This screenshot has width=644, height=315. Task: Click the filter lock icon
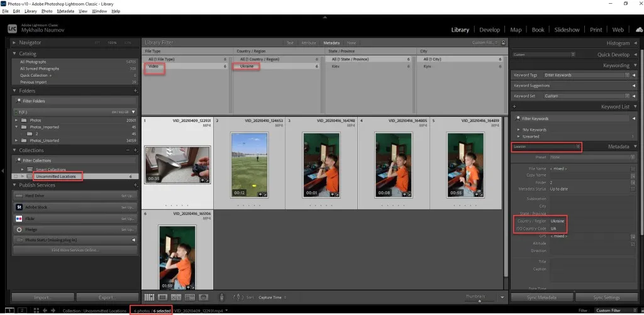(504, 43)
